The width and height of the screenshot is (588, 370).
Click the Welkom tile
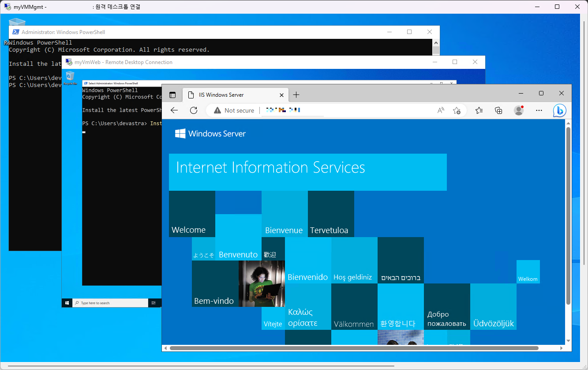click(528, 272)
